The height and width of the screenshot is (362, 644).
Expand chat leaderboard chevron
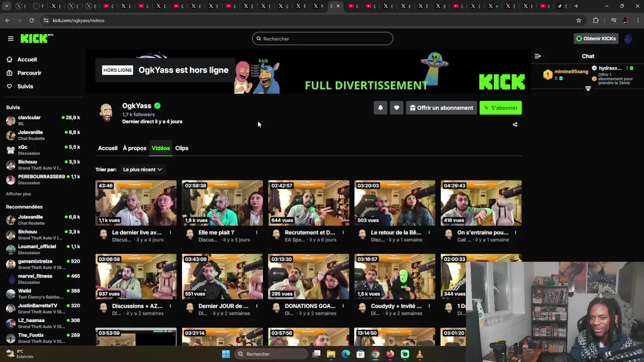point(588,88)
